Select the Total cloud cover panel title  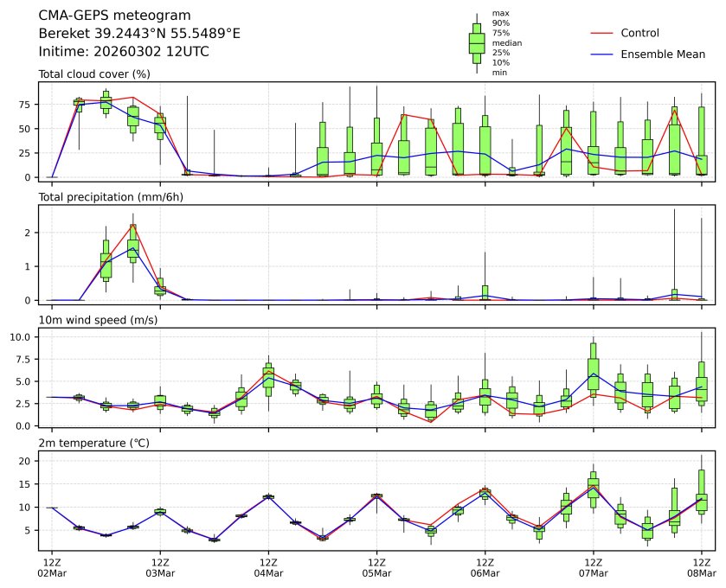coord(94,74)
